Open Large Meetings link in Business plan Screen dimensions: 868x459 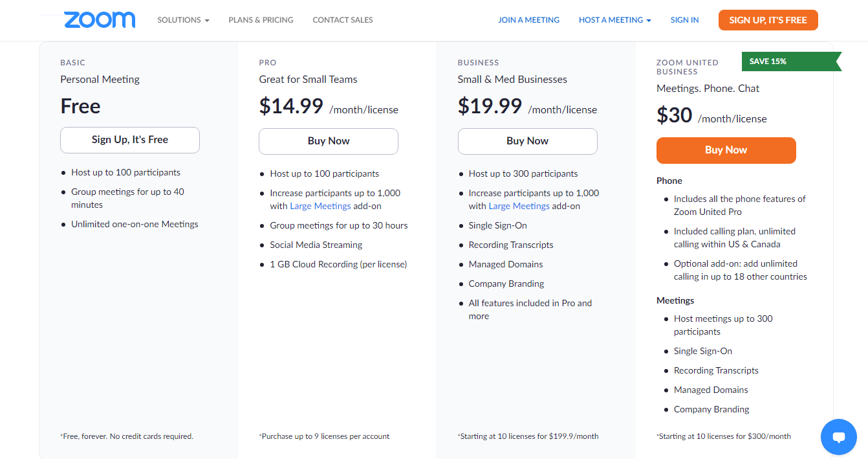tap(519, 206)
